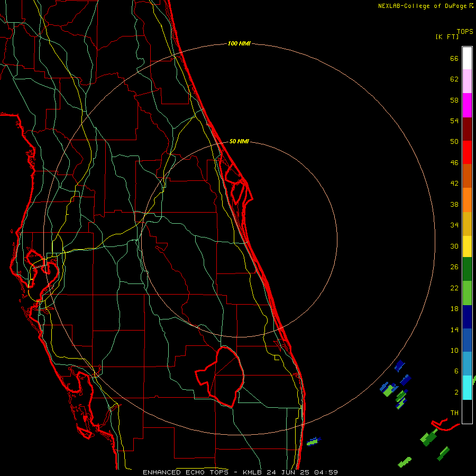Click the magenta 58 kft legend swatch
Viewport: 476px width, 476px height.
coord(467,105)
